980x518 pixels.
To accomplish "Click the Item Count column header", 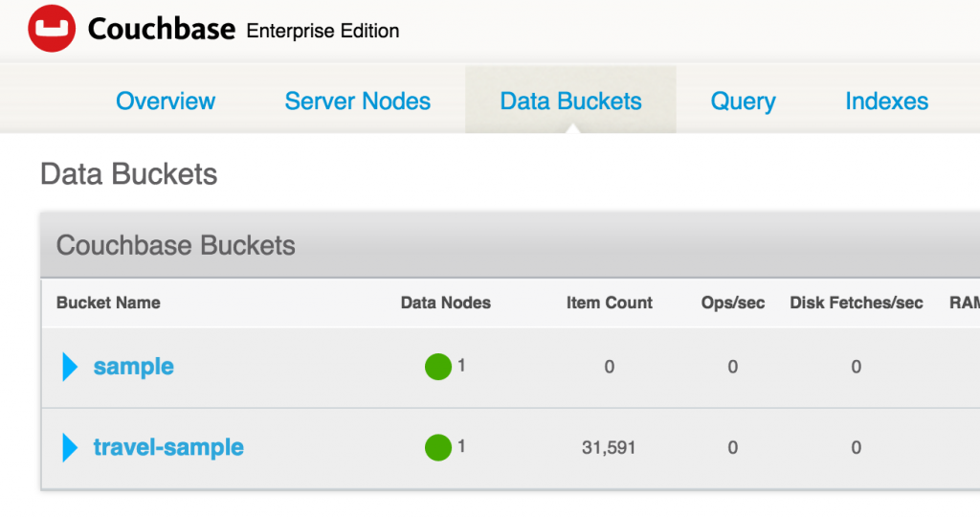I will point(610,303).
